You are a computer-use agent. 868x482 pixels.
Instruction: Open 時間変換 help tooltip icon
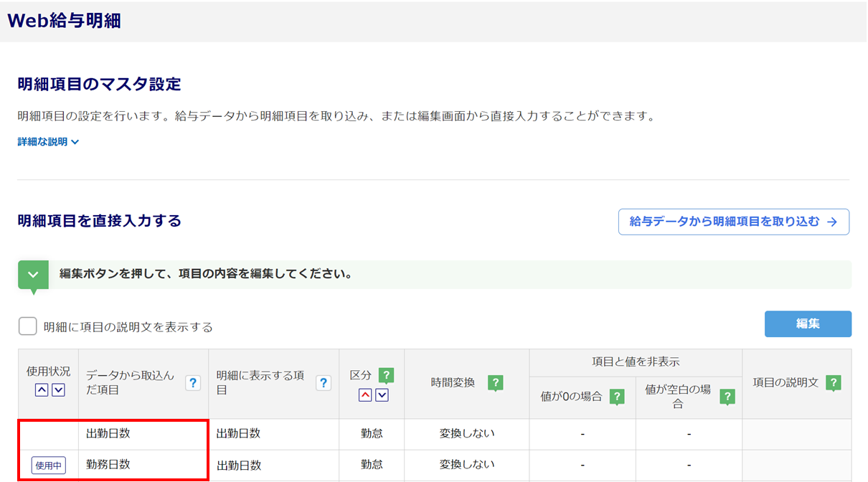(x=495, y=383)
